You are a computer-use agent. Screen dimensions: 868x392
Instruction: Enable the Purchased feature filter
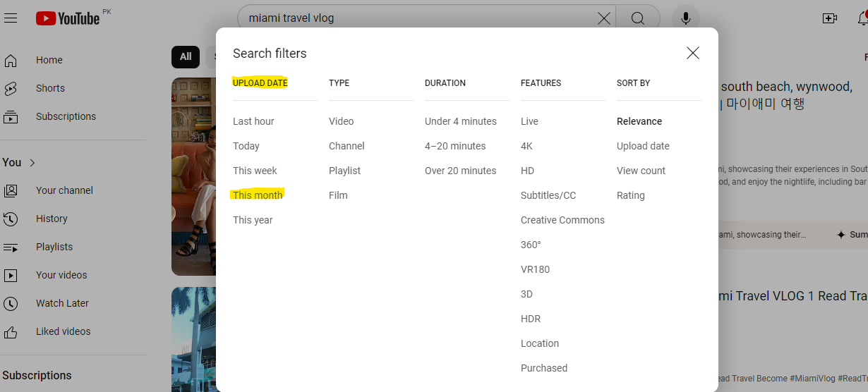[544, 368]
